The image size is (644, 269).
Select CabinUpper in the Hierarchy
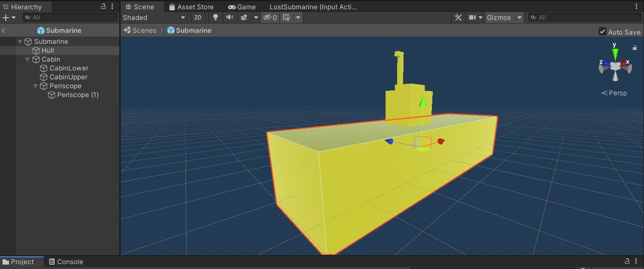[60, 77]
